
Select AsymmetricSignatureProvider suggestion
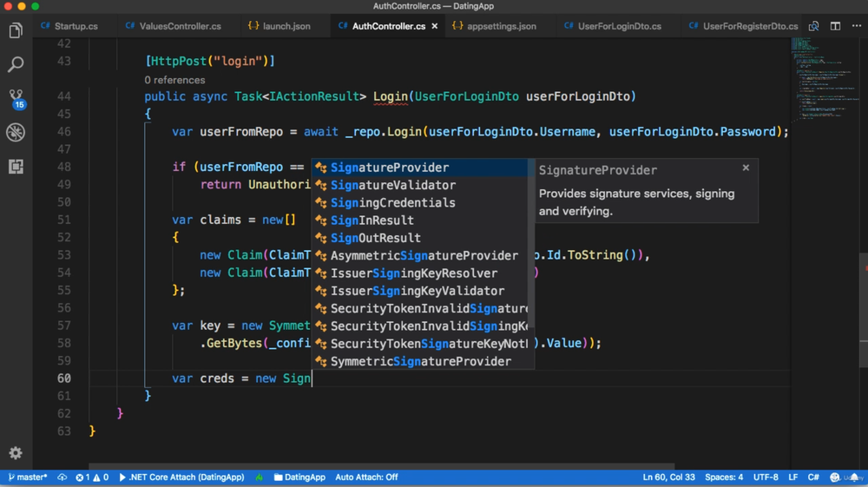[x=420, y=256]
